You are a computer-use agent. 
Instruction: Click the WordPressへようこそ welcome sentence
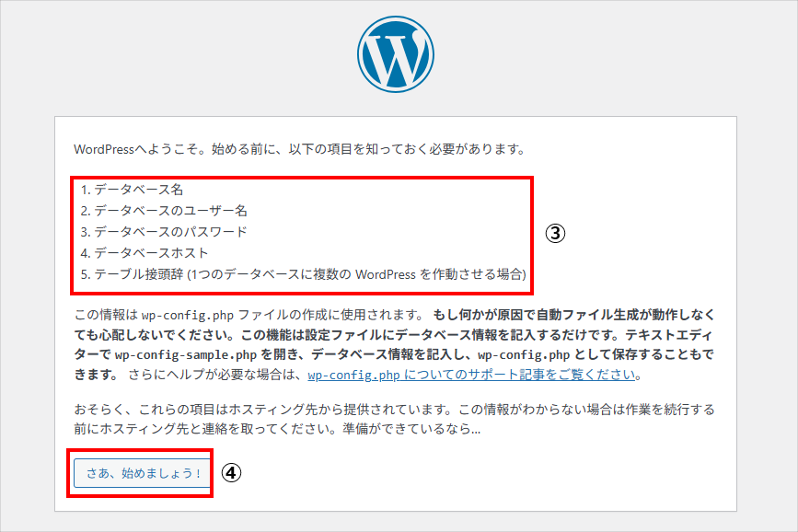click(299, 148)
